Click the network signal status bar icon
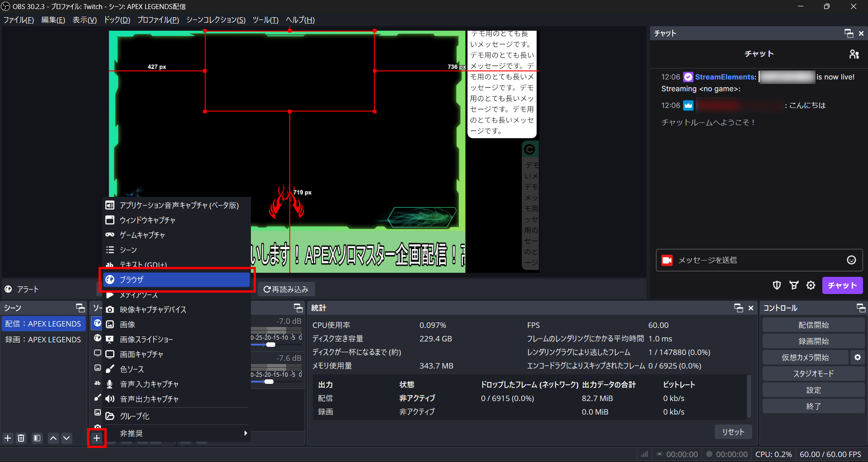 [644, 454]
